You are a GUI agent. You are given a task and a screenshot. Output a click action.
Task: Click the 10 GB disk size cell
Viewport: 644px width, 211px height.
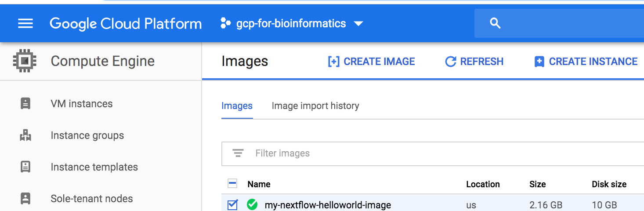(604, 205)
